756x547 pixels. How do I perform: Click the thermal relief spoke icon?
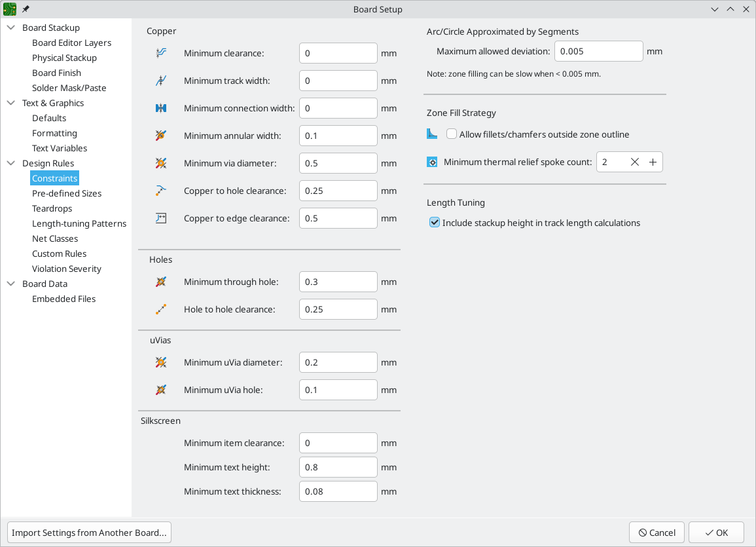pyautogui.click(x=432, y=162)
